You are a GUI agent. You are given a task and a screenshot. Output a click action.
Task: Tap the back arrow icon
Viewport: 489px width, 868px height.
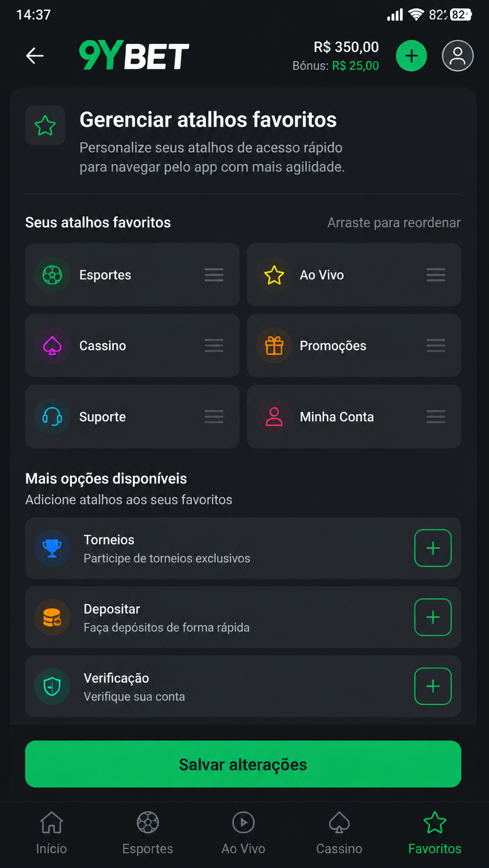tap(35, 56)
